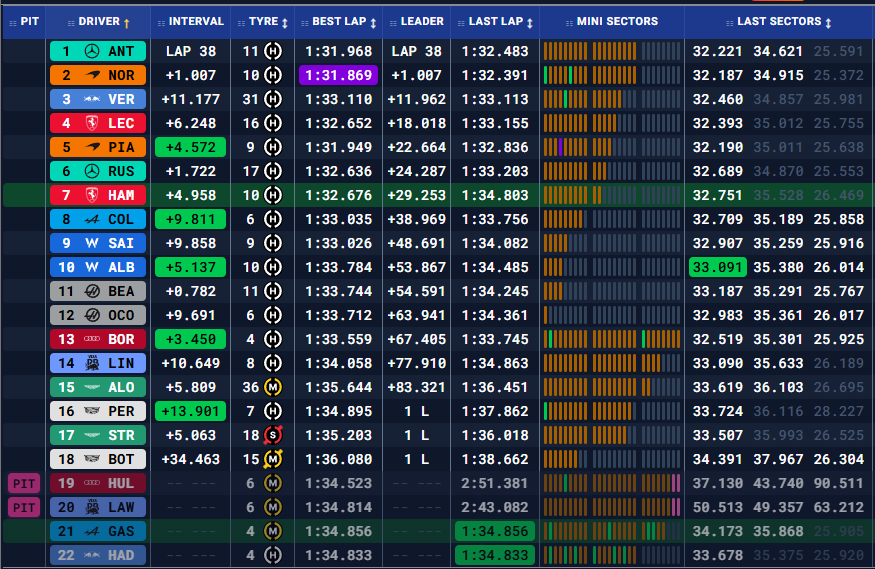Click the green sector time 33.091
This screenshot has height=569, width=875.
[718, 267]
